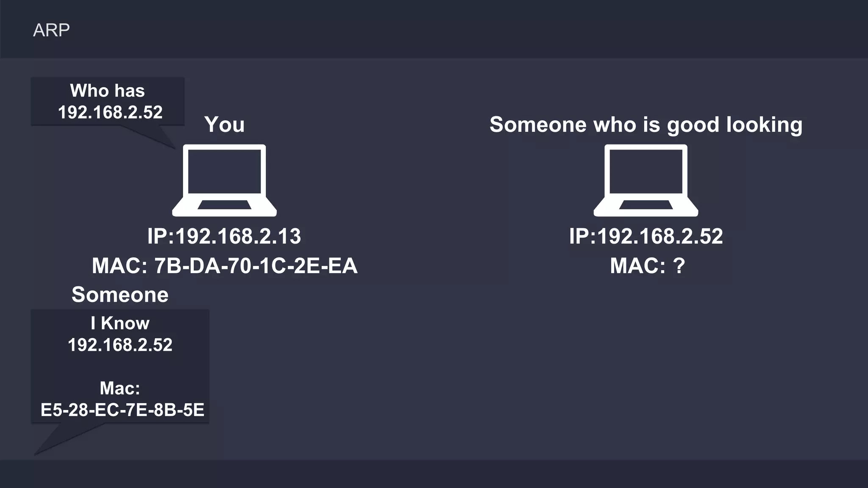Screen dimensions: 868x488
Task: Click the IP:192.168.2.52 text under right laptop
Action: tap(646, 236)
